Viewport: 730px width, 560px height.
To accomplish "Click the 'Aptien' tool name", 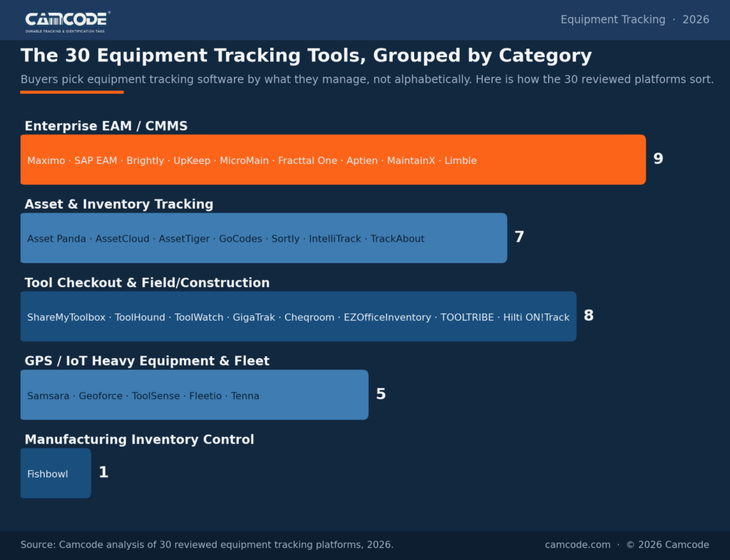I will pos(361,160).
